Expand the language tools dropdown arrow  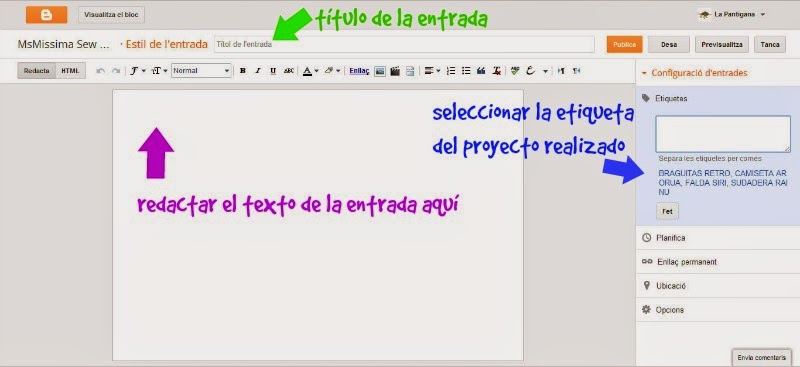pyautogui.click(x=545, y=71)
